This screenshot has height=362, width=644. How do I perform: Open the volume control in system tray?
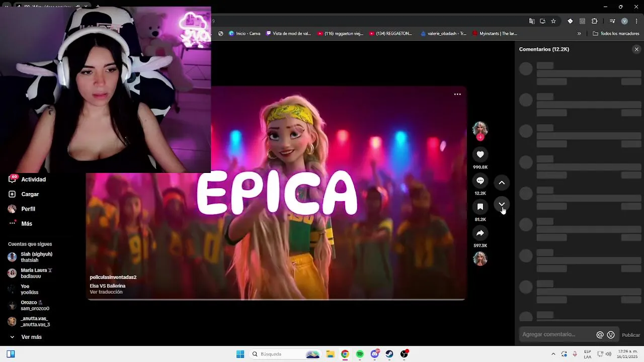tap(608, 354)
